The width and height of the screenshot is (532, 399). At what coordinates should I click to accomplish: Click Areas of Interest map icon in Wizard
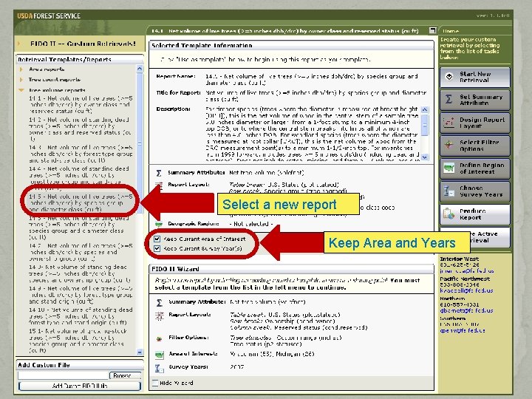point(159,355)
